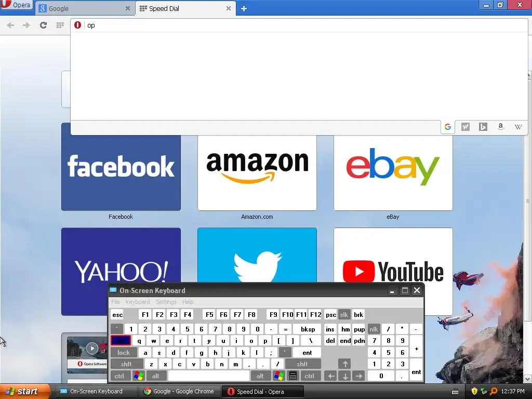The width and height of the screenshot is (532, 399).
Task: Toggle the slk (scroll lock) key
Action: 344,315
